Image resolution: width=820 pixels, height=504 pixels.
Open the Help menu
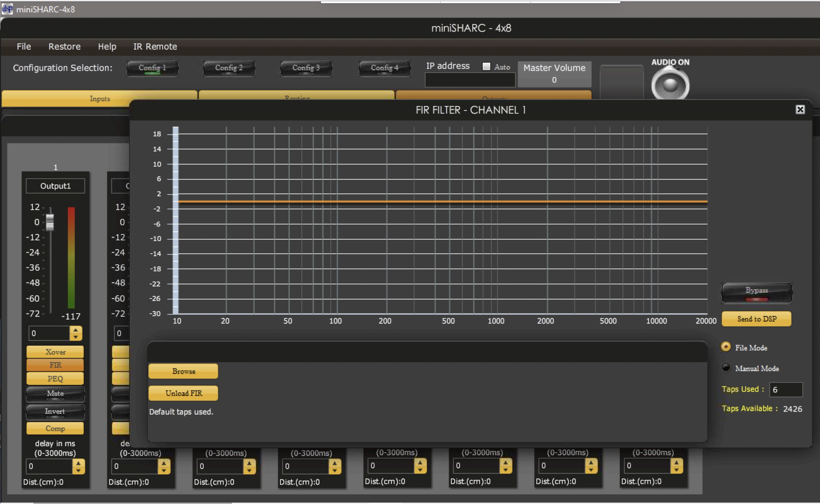point(107,46)
